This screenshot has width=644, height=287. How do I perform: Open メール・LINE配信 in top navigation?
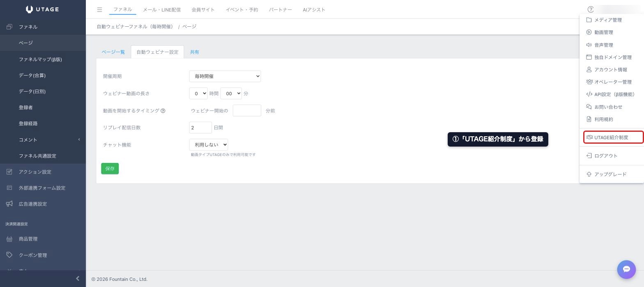point(162,9)
